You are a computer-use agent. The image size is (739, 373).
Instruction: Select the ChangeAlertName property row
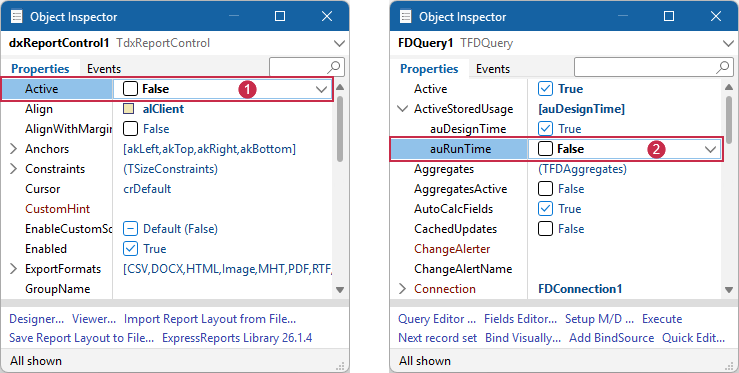[x=556, y=269]
